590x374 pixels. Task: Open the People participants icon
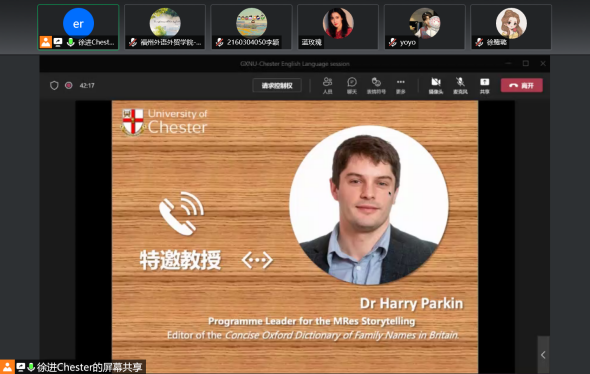(x=327, y=85)
